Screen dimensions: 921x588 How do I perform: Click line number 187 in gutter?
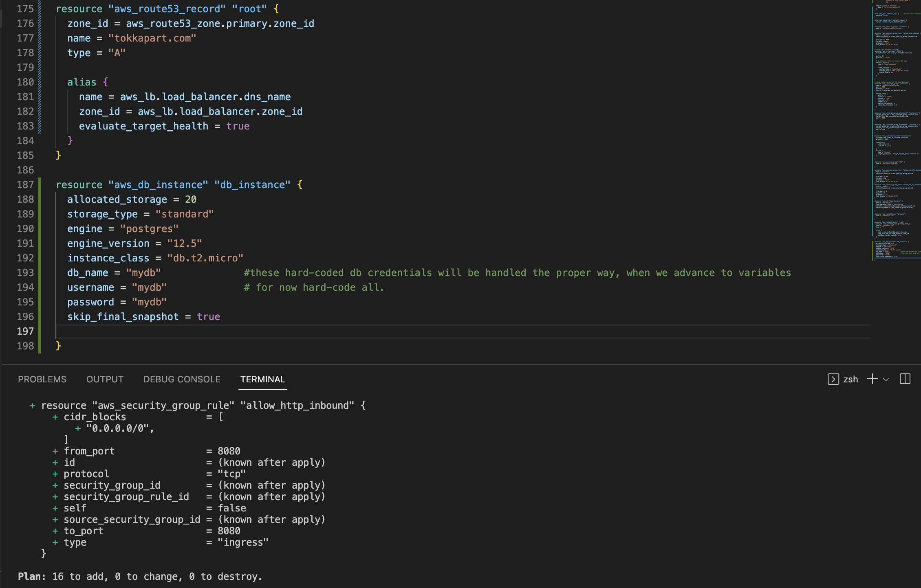25,185
